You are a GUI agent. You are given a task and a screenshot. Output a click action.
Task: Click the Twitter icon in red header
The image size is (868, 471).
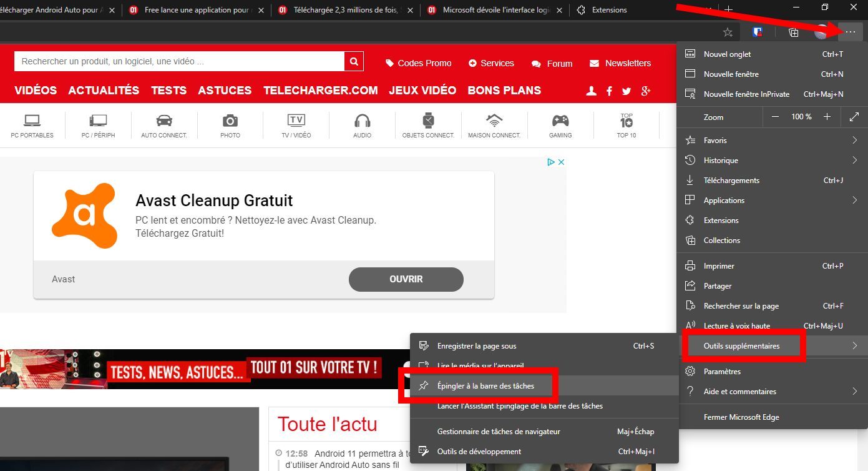tap(627, 91)
